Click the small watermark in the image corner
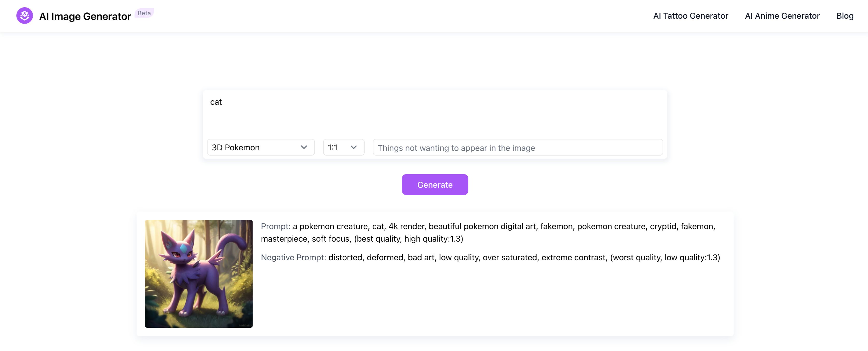Screen dimensions: 868x351 tap(245, 325)
